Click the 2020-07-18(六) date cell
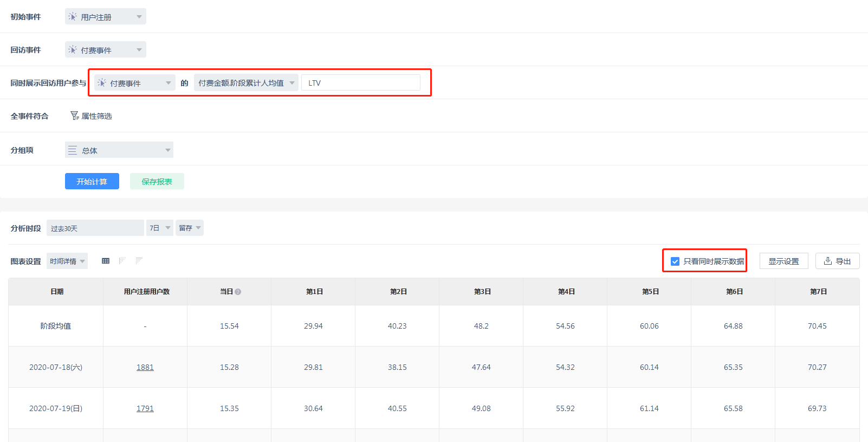This screenshot has width=868, height=442. click(56, 367)
